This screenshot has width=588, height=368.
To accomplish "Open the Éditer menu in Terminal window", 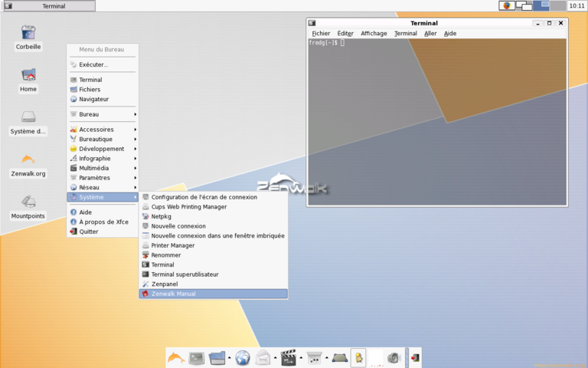I will pos(345,34).
